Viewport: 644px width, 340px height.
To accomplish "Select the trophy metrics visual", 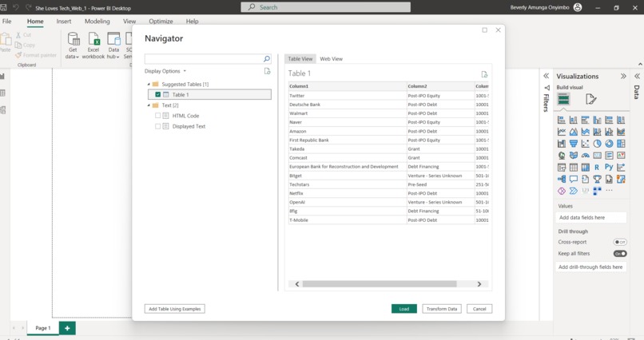I will click(597, 180).
